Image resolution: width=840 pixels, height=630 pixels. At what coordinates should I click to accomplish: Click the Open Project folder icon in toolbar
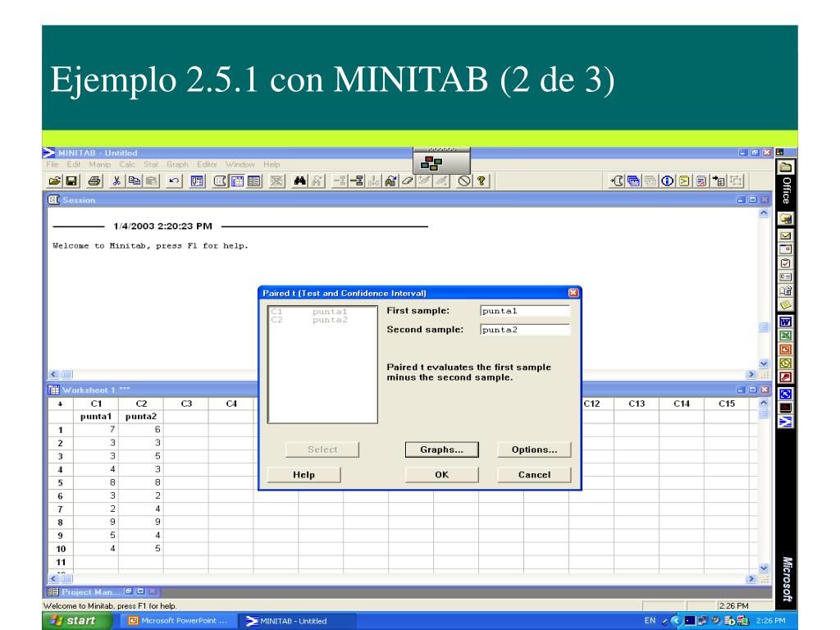[x=55, y=181]
